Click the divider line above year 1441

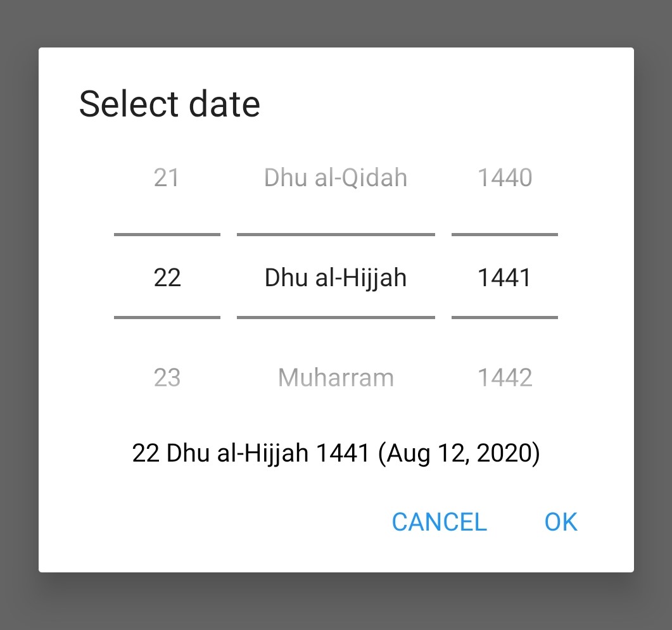[x=505, y=235]
